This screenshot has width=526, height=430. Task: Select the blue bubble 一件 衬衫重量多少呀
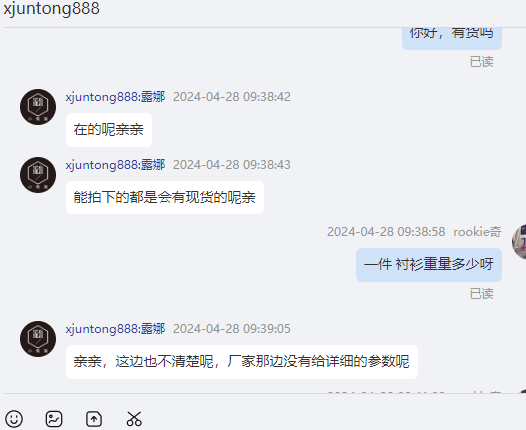click(x=429, y=265)
